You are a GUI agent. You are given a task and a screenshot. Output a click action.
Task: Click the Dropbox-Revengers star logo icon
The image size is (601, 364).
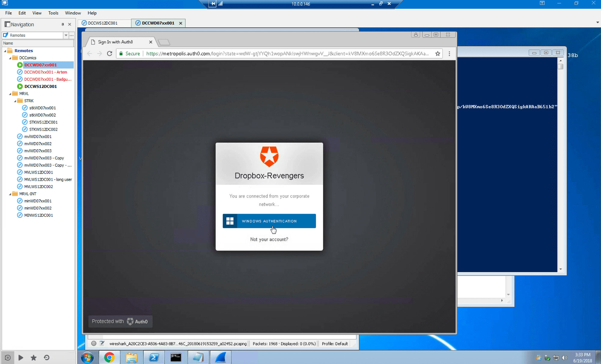tap(269, 156)
